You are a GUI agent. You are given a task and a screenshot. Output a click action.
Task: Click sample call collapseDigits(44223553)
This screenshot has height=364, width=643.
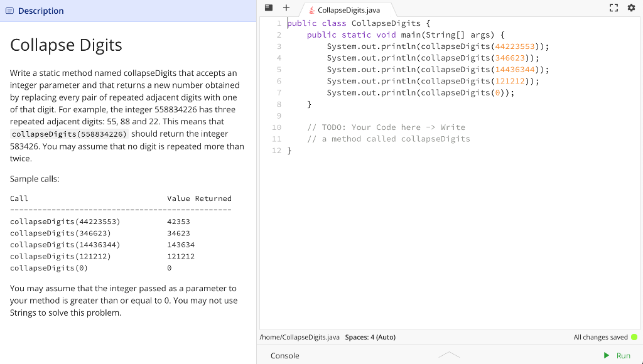[x=65, y=222]
